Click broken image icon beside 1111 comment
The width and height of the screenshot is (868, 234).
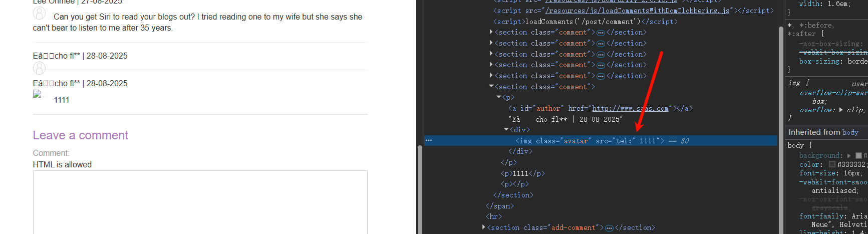(x=37, y=94)
